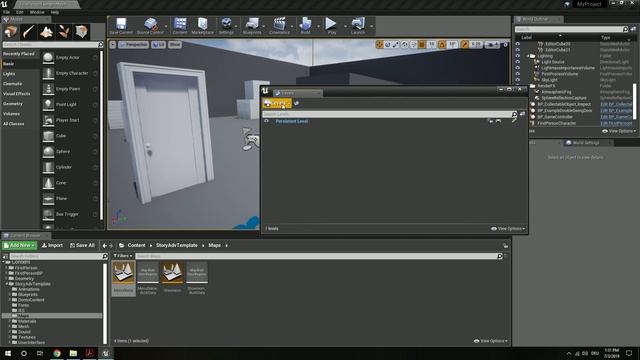The height and width of the screenshot is (360, 640).
Task: Toggle grid snapping in viewport toolbar
Action: point(422,44)
